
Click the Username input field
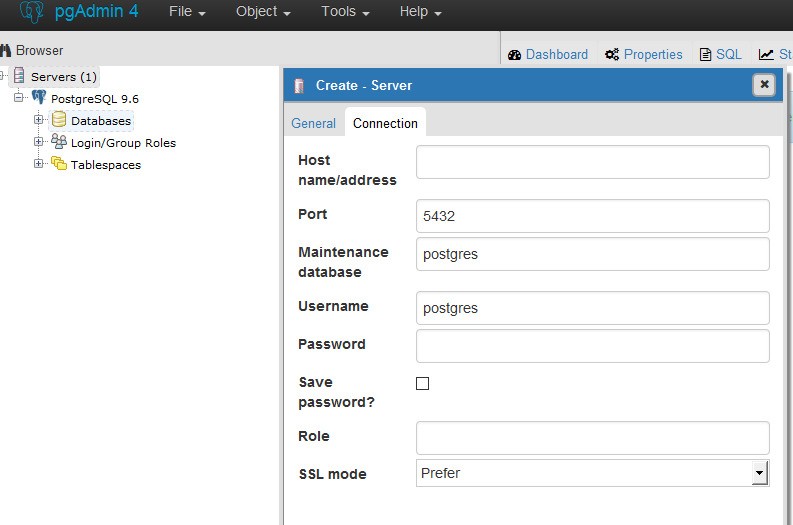tap(593, 308)
